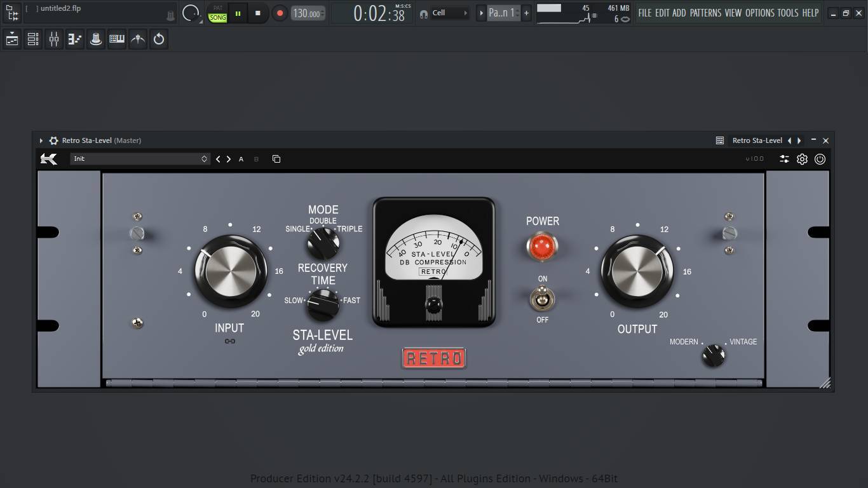Screen dimensions: 868x488
Task: Click the tempo tapper icon
Action: tap(138, 39)
